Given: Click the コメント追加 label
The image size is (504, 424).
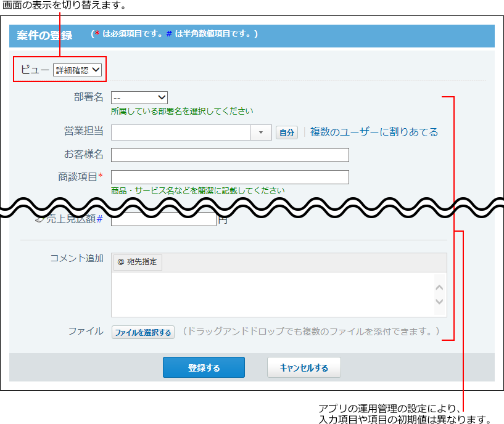Looking at the screenshot, I should coord(77,258).
